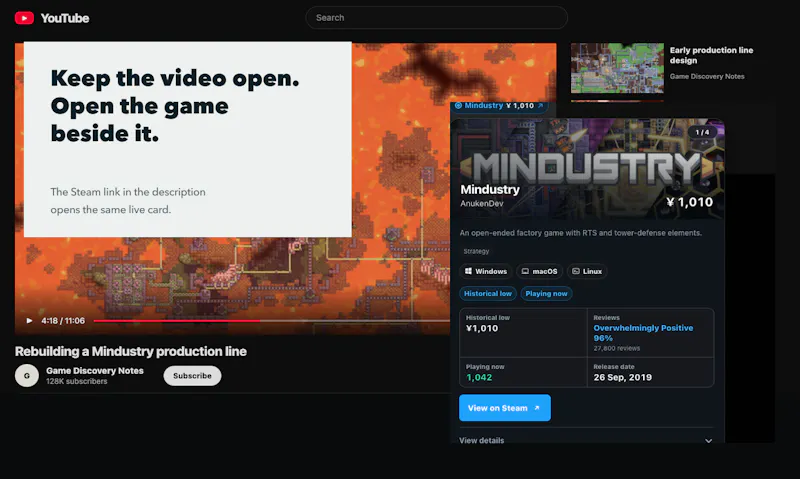Click the Playing now tag

pos(546,293)
